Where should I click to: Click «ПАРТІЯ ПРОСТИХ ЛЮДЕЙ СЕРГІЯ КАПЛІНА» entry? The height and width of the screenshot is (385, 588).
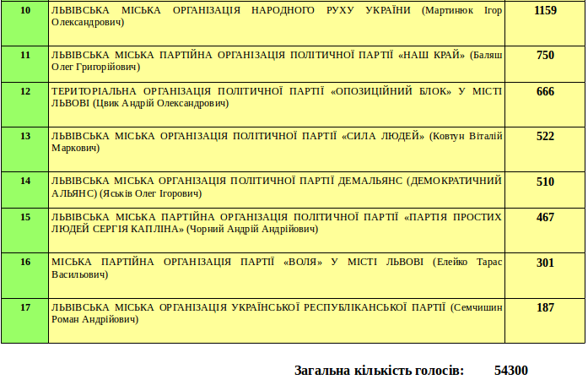point(277,230)
